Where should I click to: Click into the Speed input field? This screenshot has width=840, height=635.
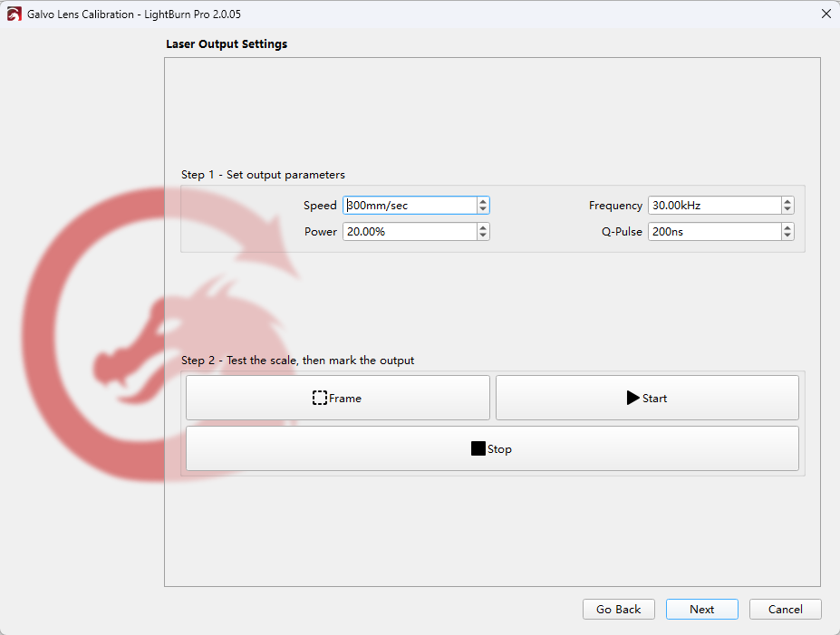coord(410,206)
